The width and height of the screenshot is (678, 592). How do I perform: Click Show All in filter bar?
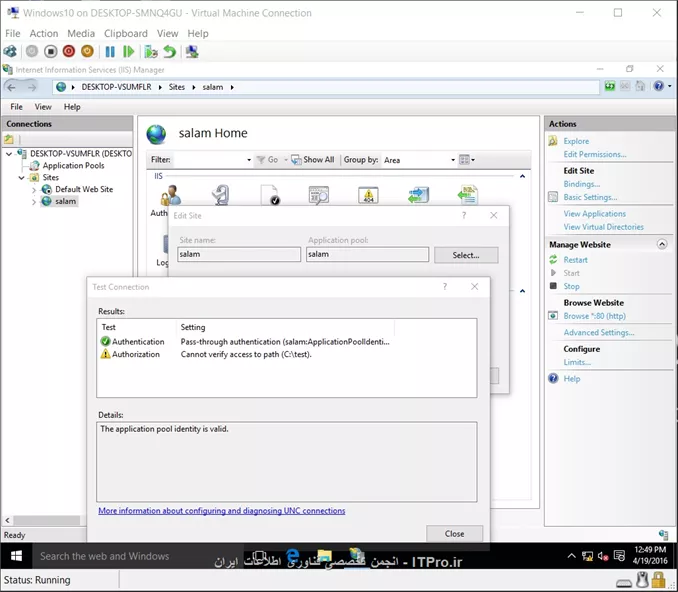click(313, 160)
